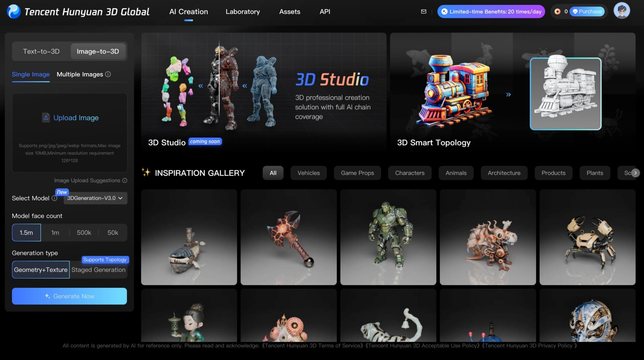Viewport: 644px width, 360px height.
Task: Click the profile avatar
Action: pos(622,10)
